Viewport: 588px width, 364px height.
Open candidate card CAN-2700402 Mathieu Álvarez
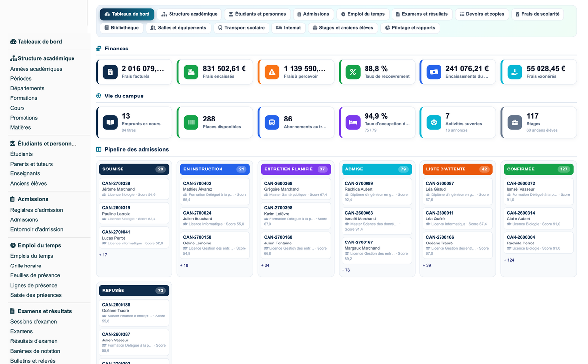tap(215, 192)
